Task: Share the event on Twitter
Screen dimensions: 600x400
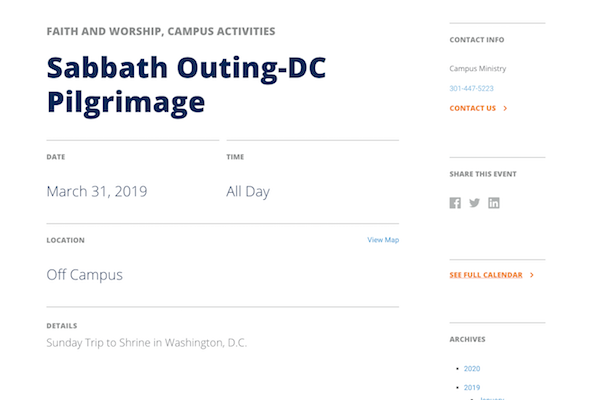Action: pyautogui.click(x=474, y=203)
